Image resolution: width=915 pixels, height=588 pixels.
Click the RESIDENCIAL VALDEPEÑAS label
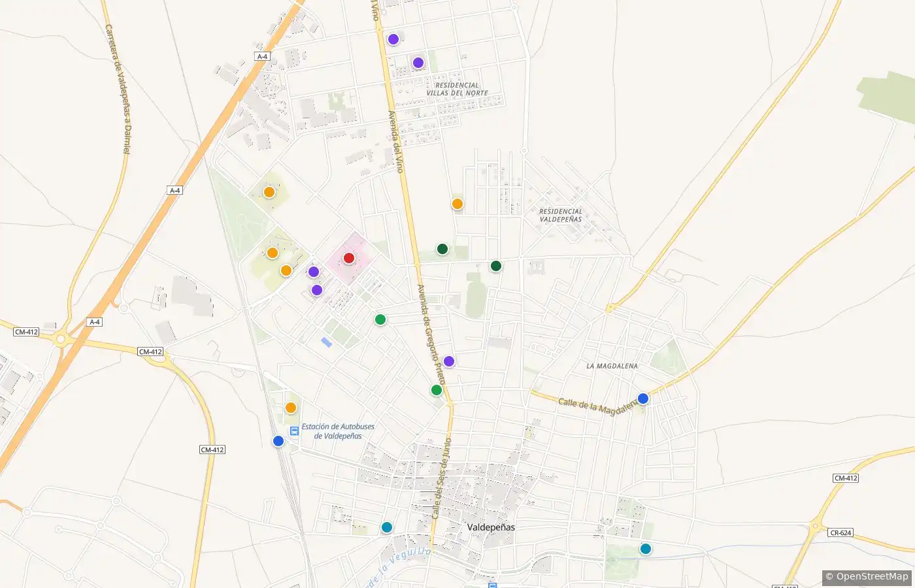561,215
